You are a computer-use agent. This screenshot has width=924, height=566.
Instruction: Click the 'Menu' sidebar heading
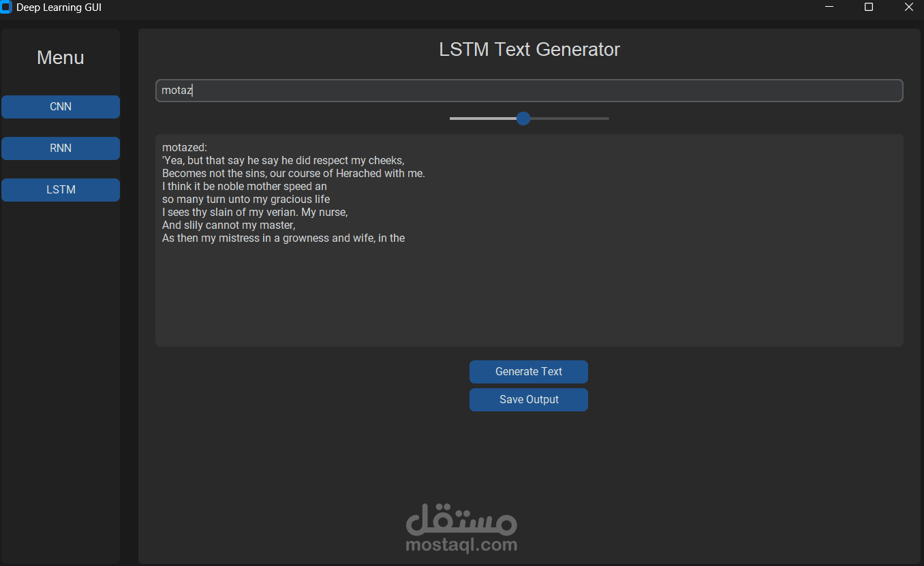[x=61, y=58]
